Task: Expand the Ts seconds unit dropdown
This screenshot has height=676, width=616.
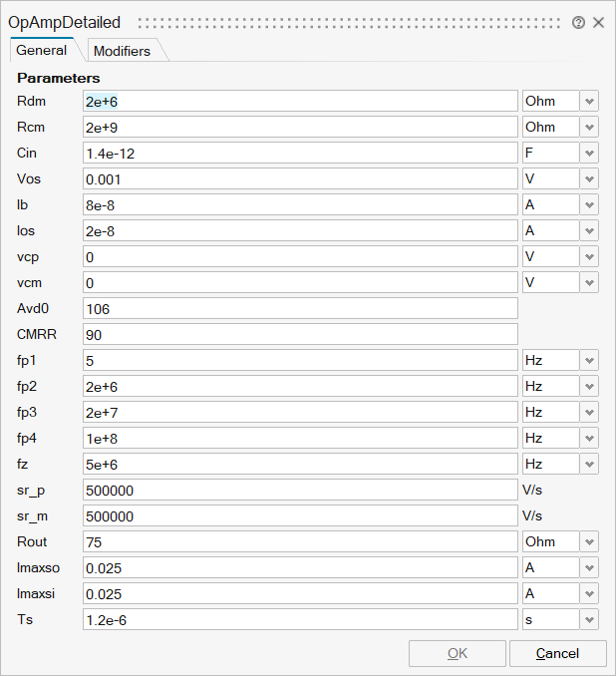Action: click(590, 619)
